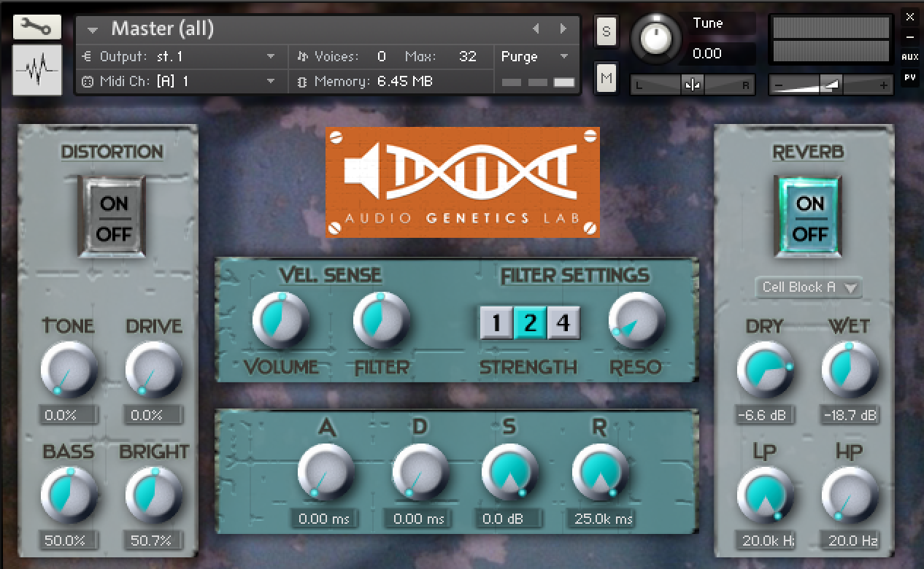The height and width of the screenshot is (569, 924).
Task: Click the Bright 50.7% value field
Action: (153, 541)
